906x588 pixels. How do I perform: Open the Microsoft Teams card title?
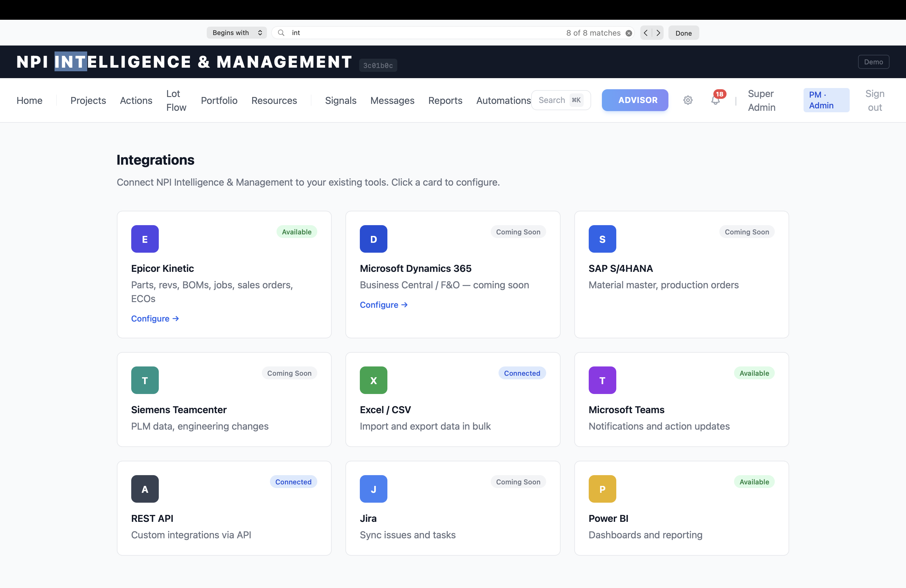(x=626, y=410)
